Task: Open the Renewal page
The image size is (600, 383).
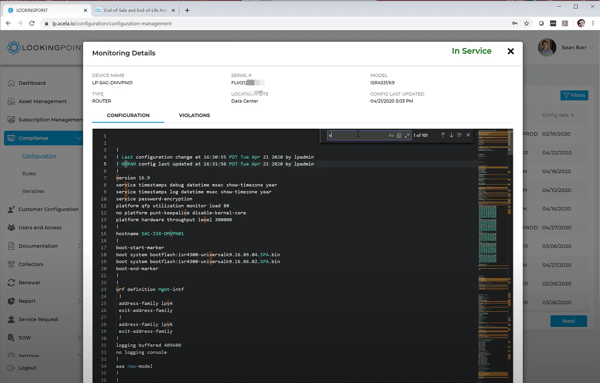Action: coord(29,283)
